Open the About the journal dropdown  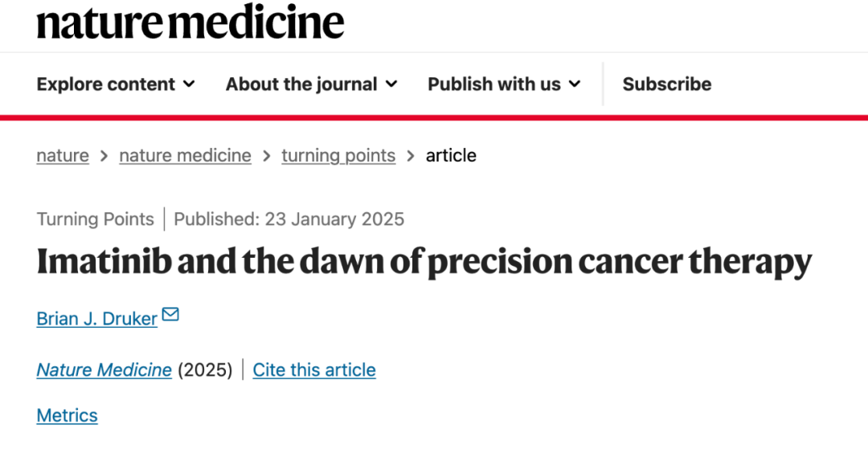312,84
